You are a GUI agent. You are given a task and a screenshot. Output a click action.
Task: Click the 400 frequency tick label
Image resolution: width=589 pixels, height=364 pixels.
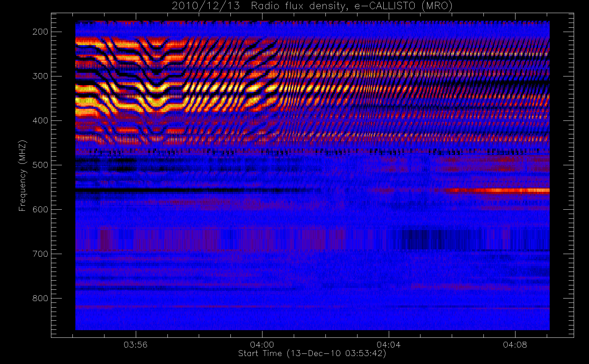point(40,120)
